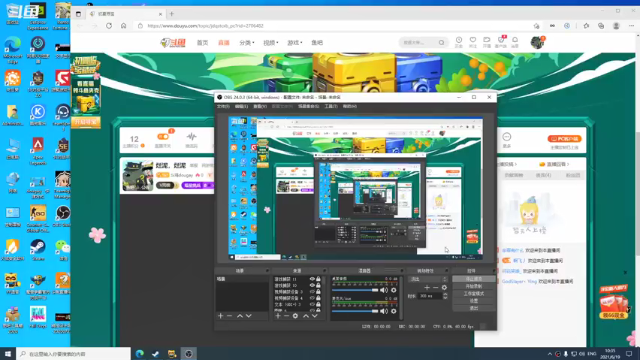Open the OBS Tools (工具) menu
Image resolution: width=640 pixels, height=360 pixels.
coord(331,107)
